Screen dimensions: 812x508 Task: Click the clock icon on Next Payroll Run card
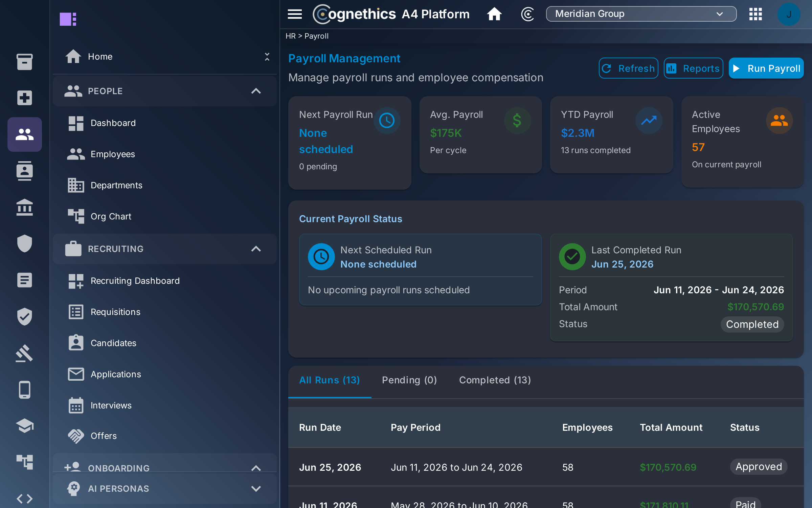387,121
